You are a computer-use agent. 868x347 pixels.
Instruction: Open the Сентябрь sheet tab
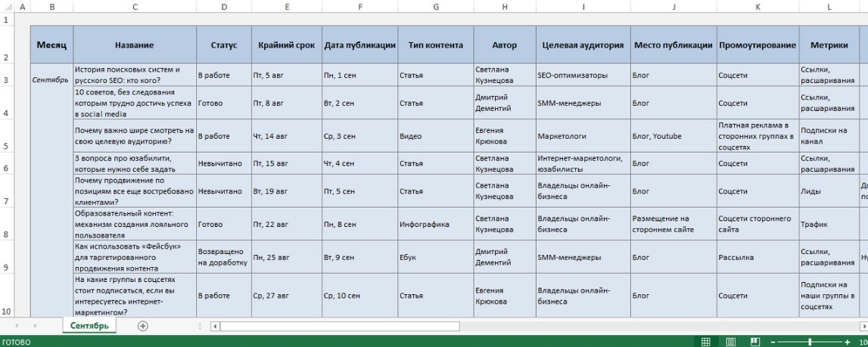pos(89,326)
